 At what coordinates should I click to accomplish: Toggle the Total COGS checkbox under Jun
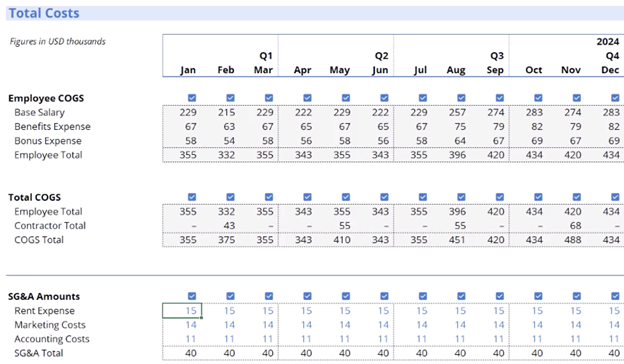384,197
